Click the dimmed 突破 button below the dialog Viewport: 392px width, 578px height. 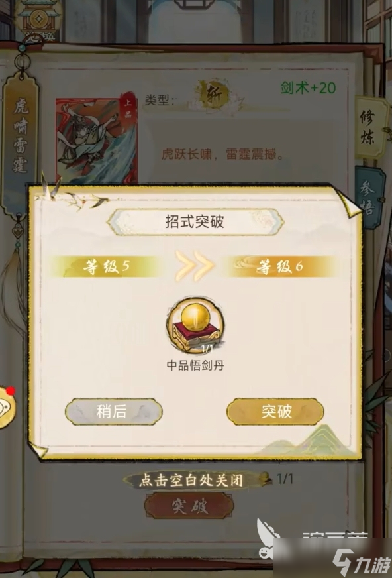point(189,507)
